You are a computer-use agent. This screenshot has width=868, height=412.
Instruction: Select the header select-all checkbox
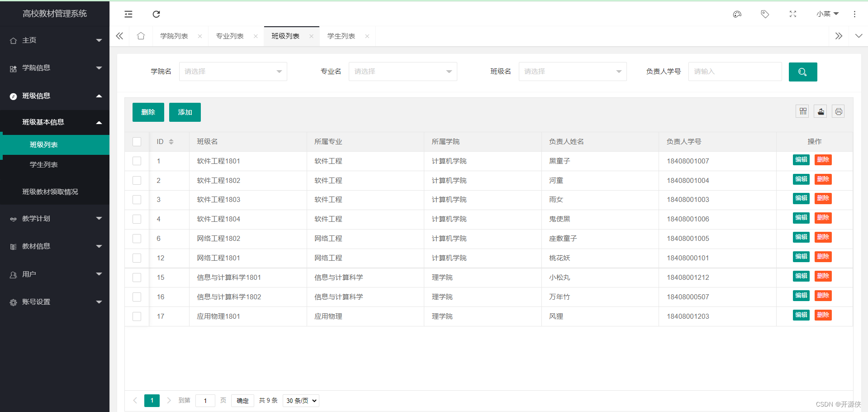(x=137, y=142)
